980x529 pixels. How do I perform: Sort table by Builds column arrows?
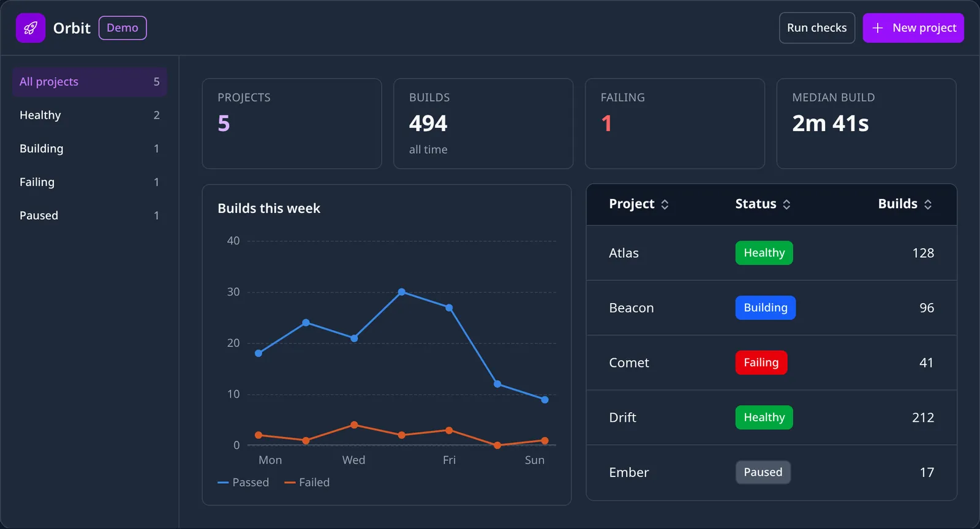(928, 204)
